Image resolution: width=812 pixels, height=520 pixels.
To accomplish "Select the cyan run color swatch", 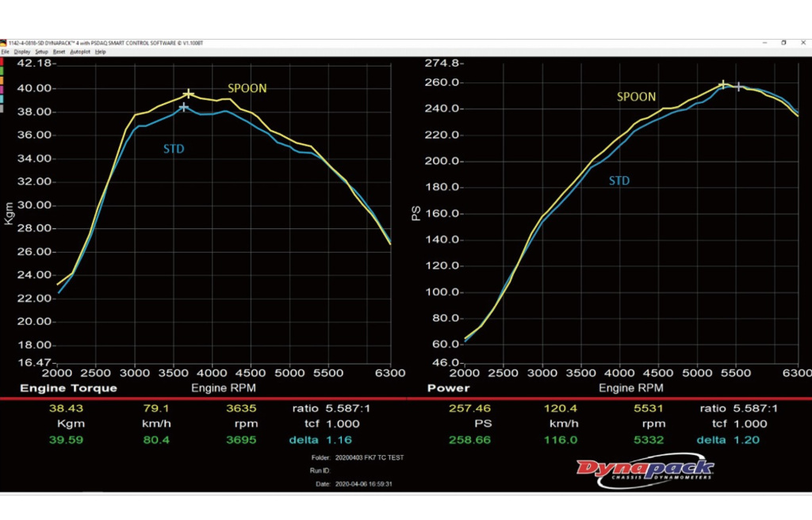I will (2, 99).
